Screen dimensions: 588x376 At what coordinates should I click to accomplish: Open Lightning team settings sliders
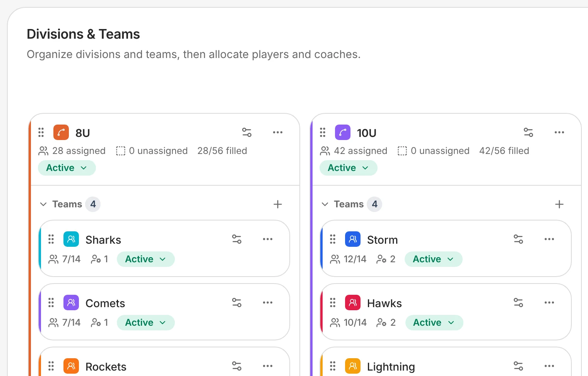[x=518, y=366]
